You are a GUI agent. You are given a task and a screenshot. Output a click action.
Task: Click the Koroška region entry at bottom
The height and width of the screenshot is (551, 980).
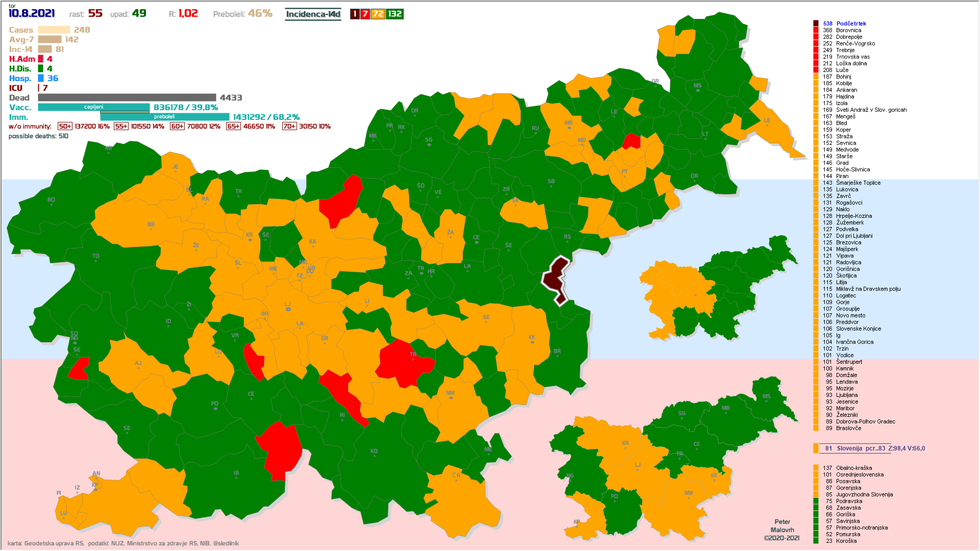(x=846, y=541)
